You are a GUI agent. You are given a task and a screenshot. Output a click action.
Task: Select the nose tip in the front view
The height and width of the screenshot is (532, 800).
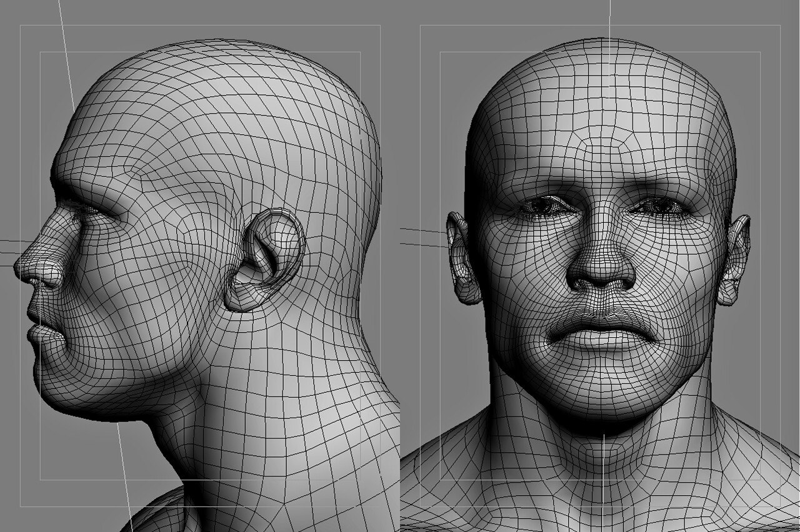601,270
